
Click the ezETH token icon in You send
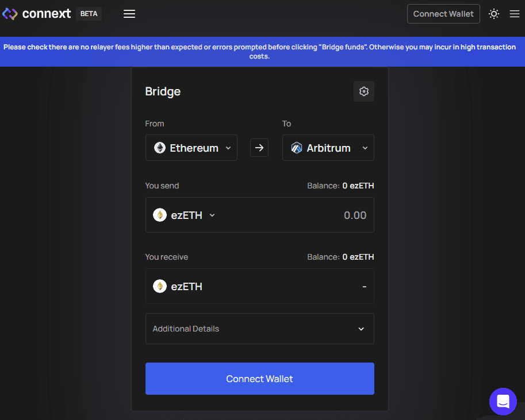[160, 215]
